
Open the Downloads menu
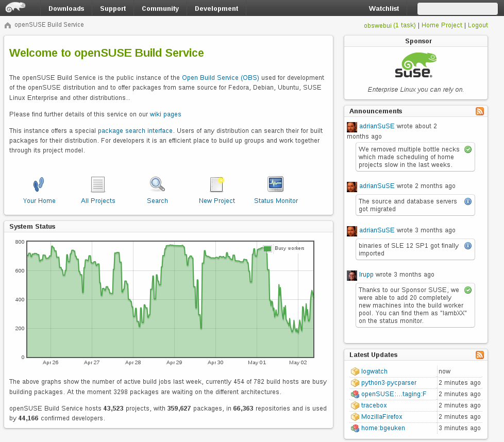(x=66, y=9)
